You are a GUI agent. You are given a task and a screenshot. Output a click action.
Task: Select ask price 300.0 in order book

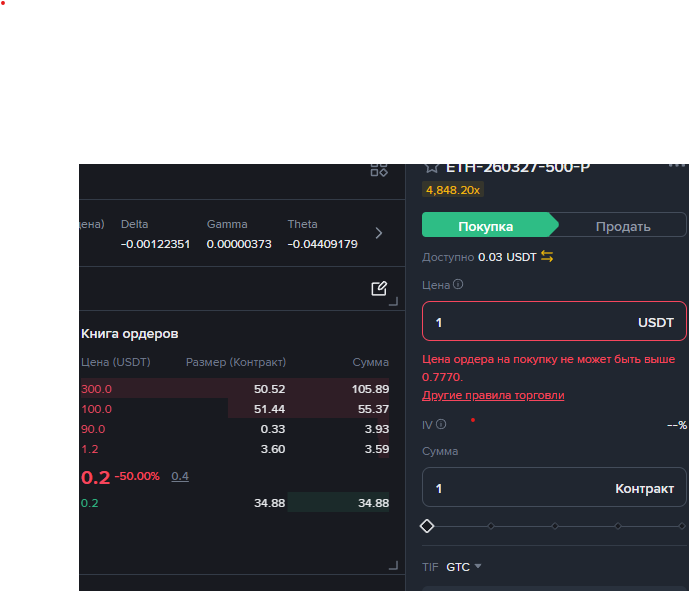[96, 389]
